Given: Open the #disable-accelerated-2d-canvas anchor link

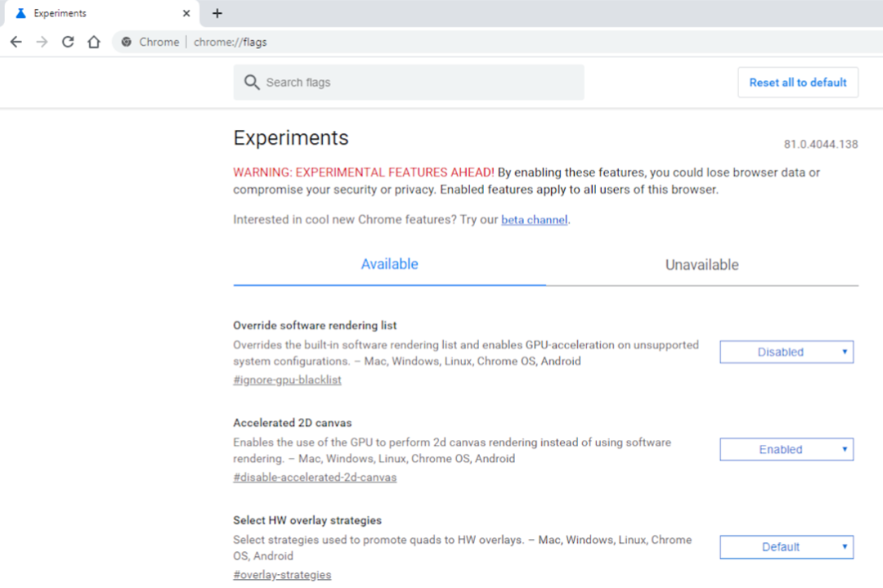Looking at the screenshot, I should click(315, 478).
